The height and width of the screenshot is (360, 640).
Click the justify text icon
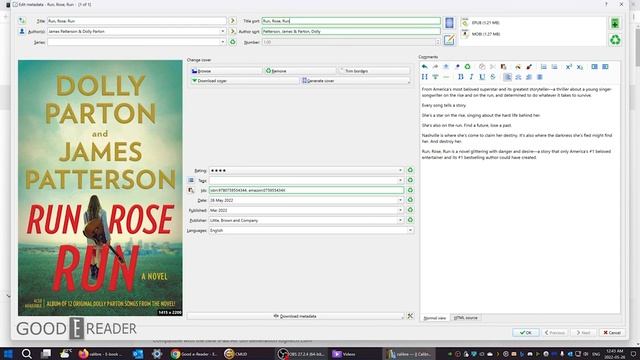tap(540, 77)
